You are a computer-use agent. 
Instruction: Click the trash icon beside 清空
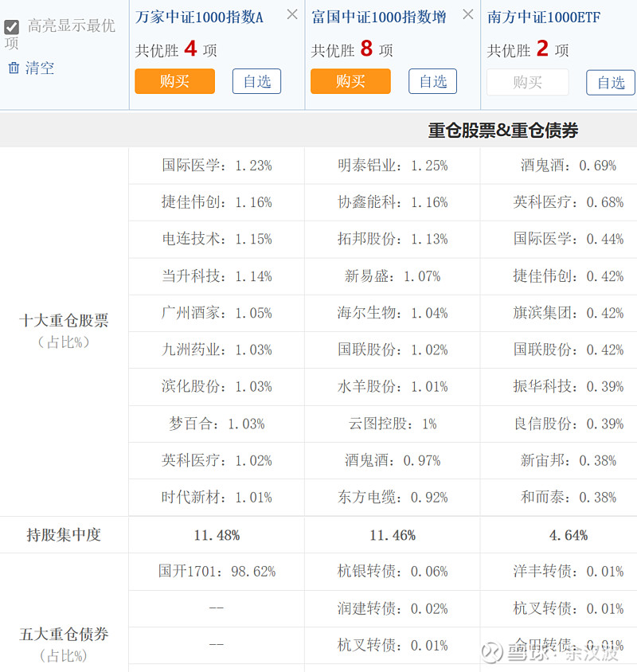click(14, 68)
